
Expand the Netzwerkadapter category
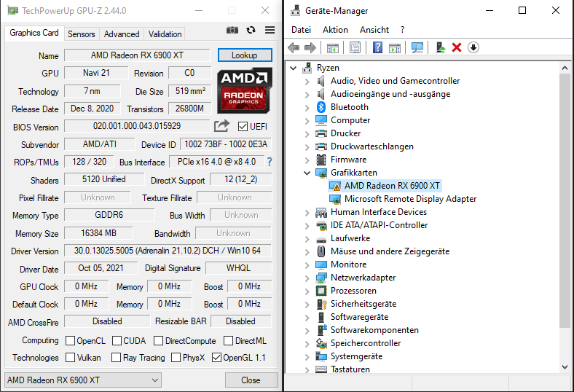pyautogui.click(x=307, y=278)
